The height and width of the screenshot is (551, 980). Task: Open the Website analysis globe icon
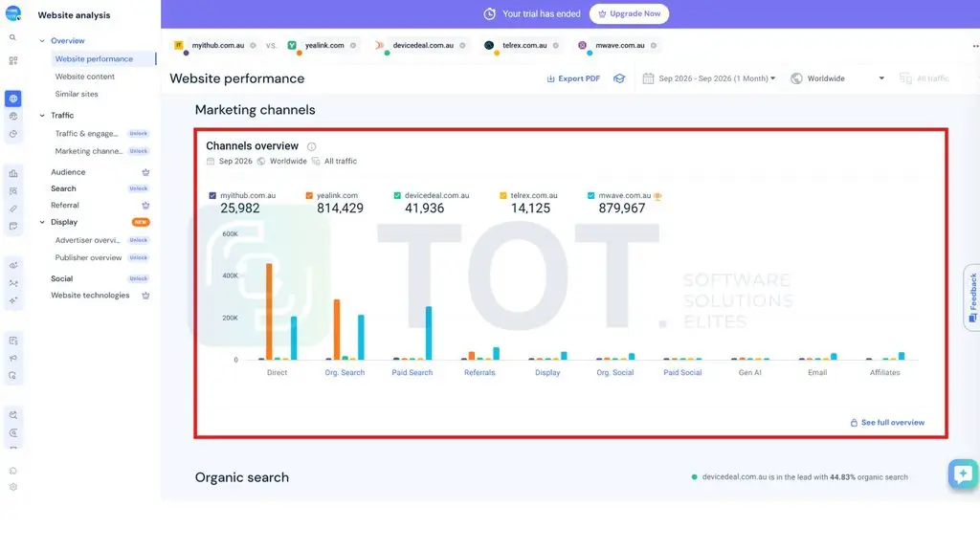13,99
